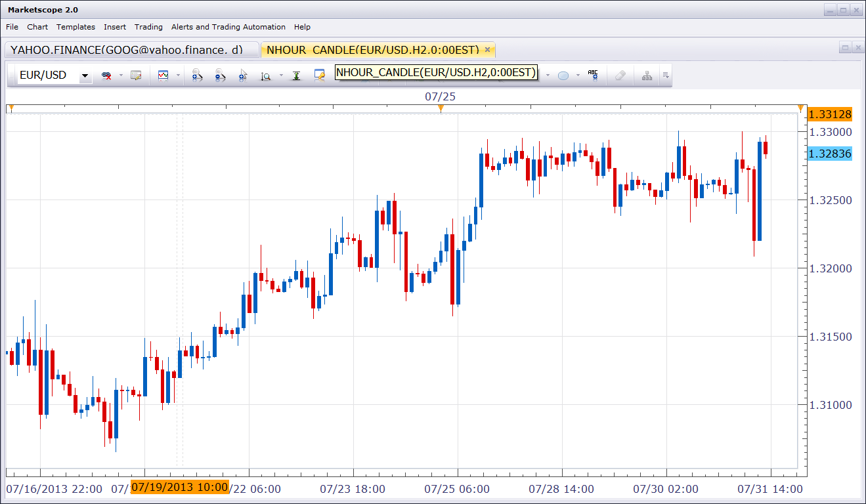The width and height of the screenshot is (866, 504).
Task: Open the Alerts and Trading Automation menu
Action: tap(228, 27)
